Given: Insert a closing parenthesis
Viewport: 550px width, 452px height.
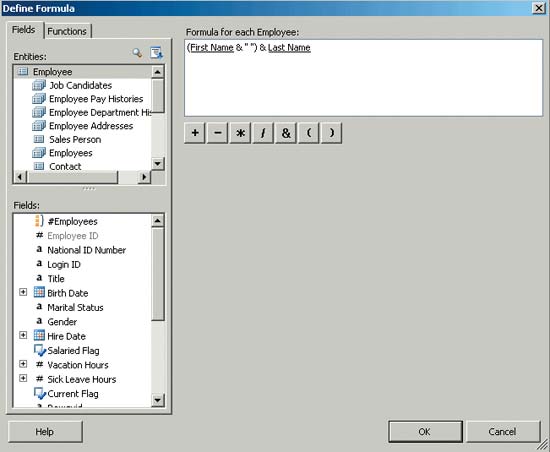Looking at the screenshot, I should [331, 133].
